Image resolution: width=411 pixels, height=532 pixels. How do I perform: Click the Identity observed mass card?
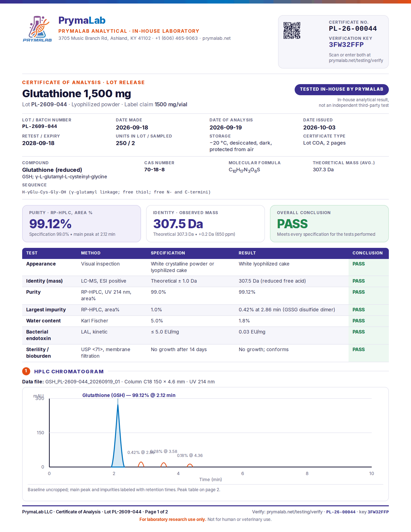(x=205, y=224)
